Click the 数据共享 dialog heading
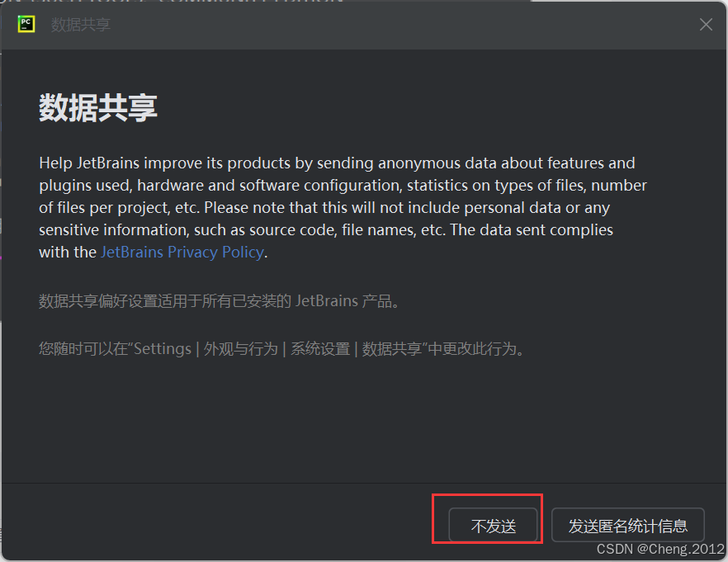This screenshot has width=728, height=562. pos(97,108)
